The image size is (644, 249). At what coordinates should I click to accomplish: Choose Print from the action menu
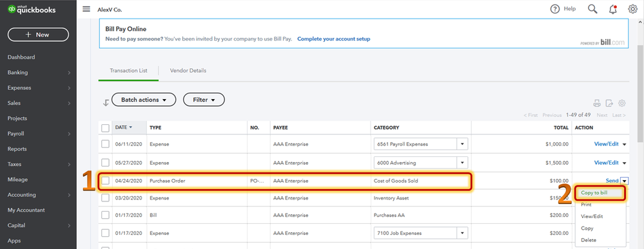click(x=586, y=205)
